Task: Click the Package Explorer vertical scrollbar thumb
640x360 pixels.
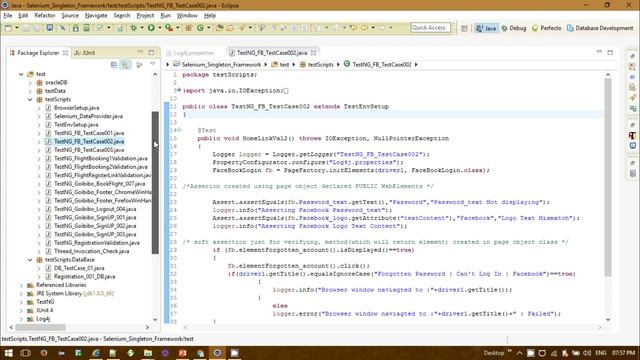Action: [155, 182]
